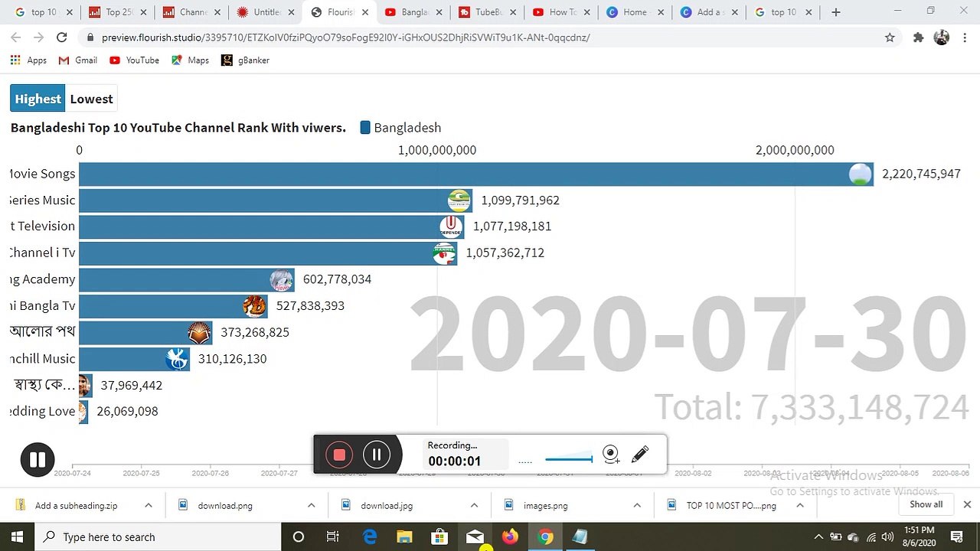Screen dimensions: 980x551
Task: Open a new browser tab
Action: (836, 12)
